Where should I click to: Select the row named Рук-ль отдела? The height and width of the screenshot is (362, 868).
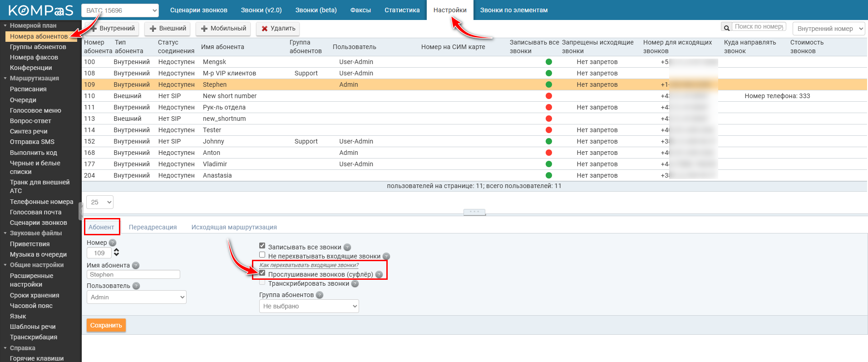click(474, 107)
